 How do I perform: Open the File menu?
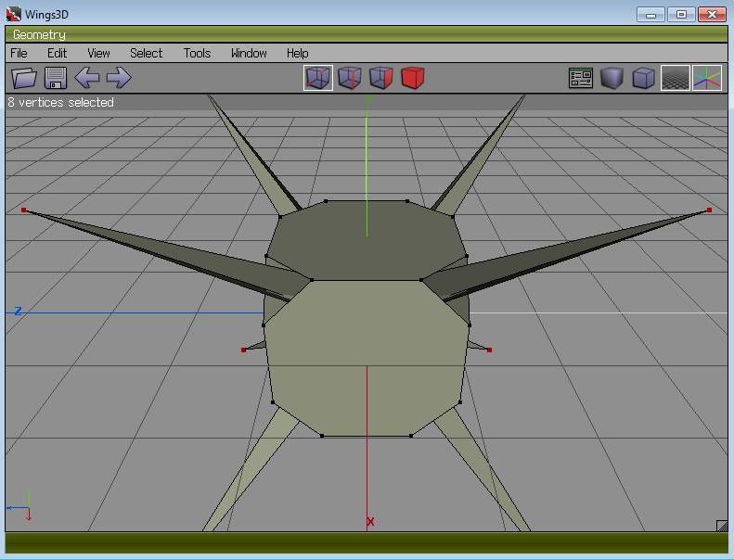(19, 53)
